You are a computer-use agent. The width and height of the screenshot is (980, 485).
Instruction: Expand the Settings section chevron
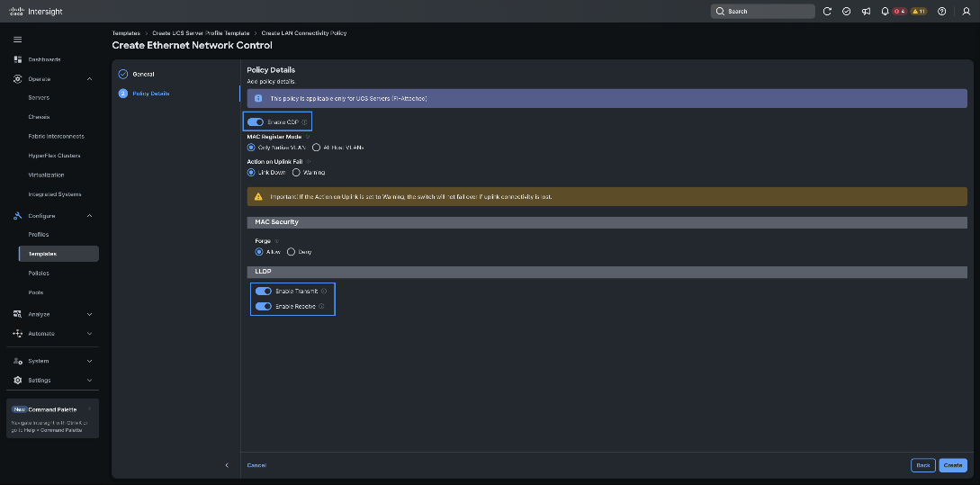click(x=89, y=380)
